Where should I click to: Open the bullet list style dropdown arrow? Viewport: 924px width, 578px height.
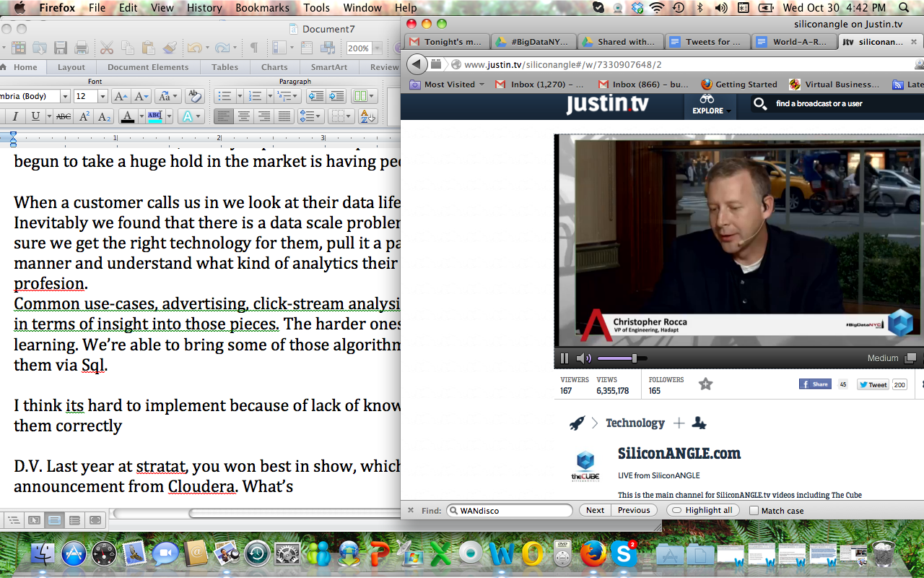click(239, 96)
